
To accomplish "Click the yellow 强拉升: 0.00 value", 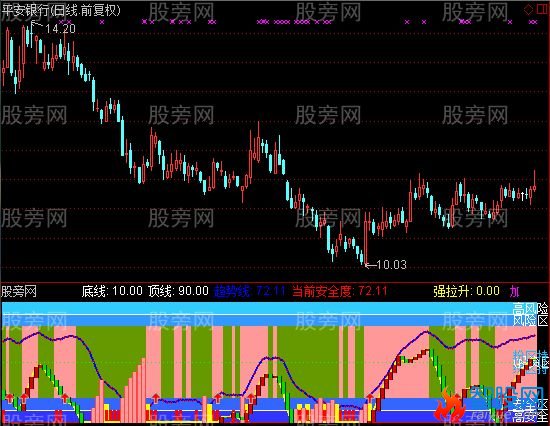I will [467, 291].
